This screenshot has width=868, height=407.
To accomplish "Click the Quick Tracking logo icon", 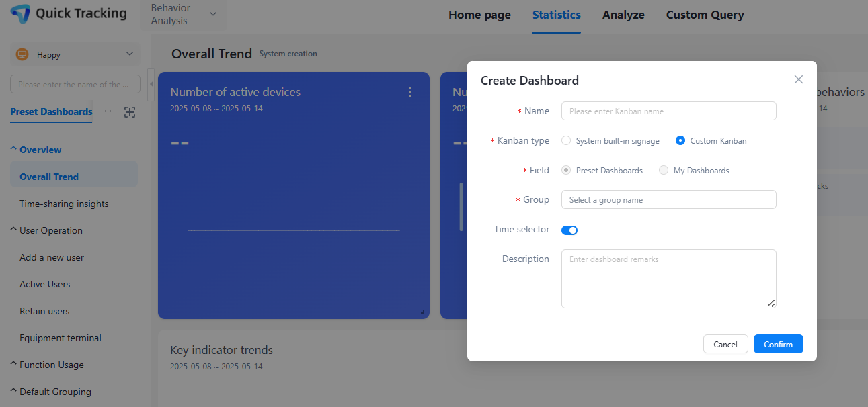I will (20, 13).
